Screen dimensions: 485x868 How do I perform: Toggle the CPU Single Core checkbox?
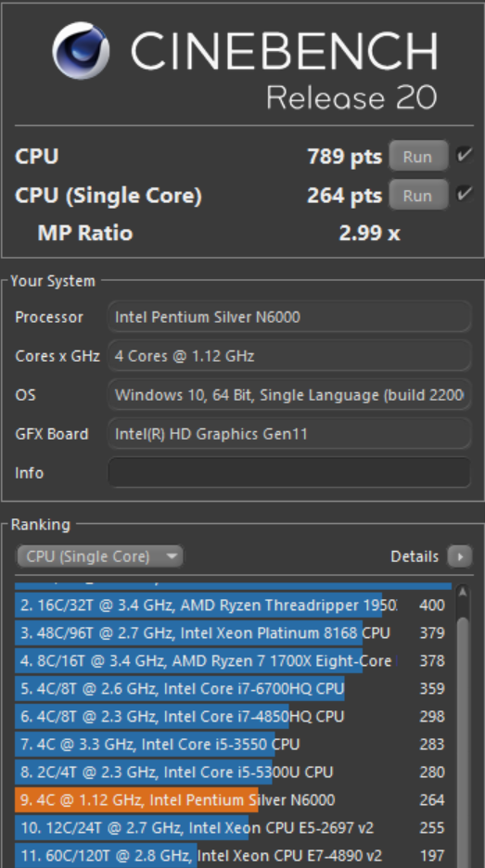pos(464,194)
